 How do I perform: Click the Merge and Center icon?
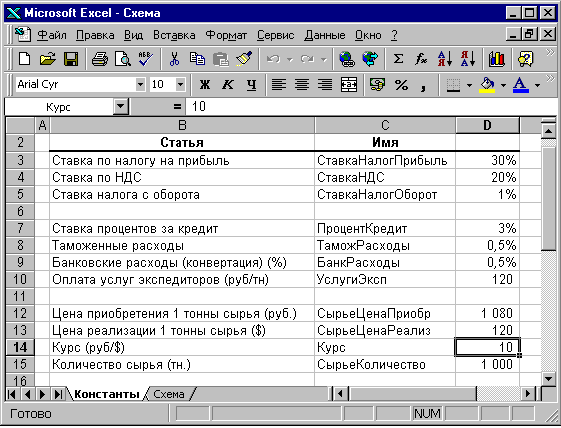pyautogui.click(x=349, y=85)
